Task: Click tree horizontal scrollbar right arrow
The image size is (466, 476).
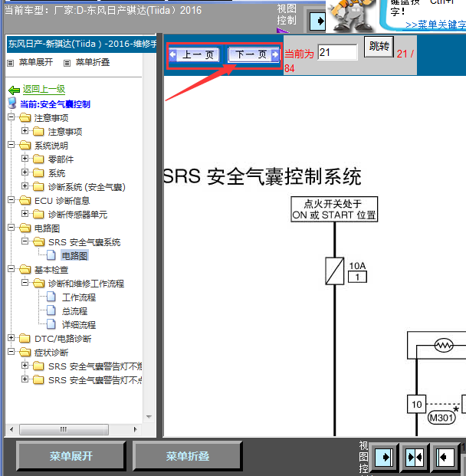Action: [135, 429]
